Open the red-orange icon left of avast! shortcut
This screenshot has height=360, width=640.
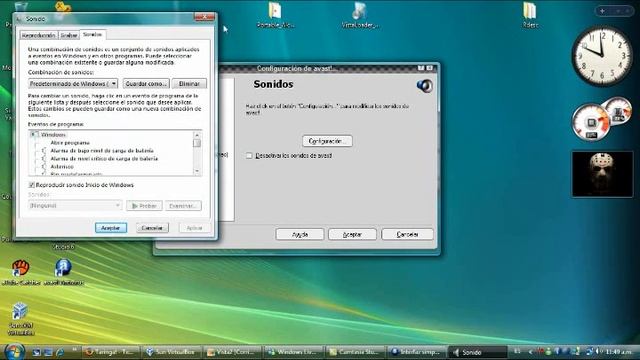[x=21, y=272]
